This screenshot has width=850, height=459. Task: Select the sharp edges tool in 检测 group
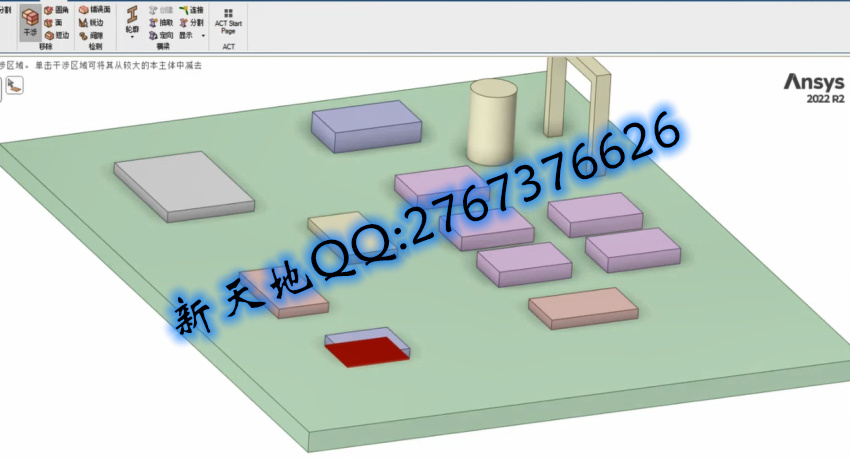[x=90, y=22]
